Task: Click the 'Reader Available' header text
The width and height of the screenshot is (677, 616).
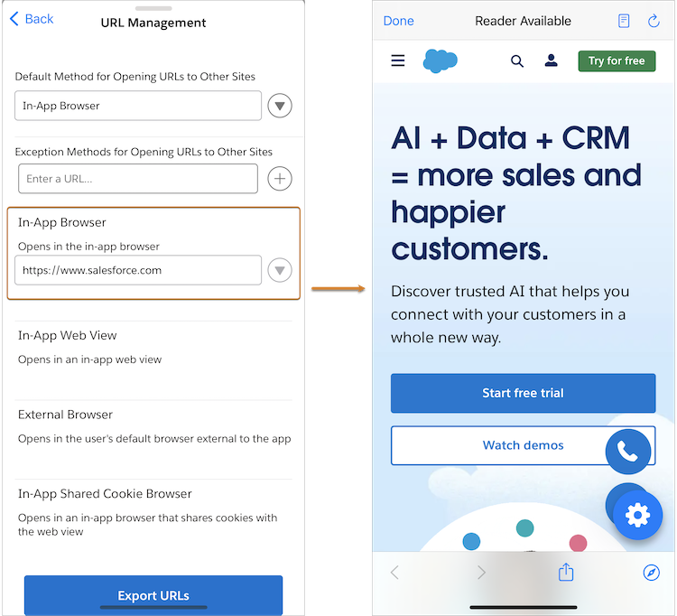Action: point(523,21)
